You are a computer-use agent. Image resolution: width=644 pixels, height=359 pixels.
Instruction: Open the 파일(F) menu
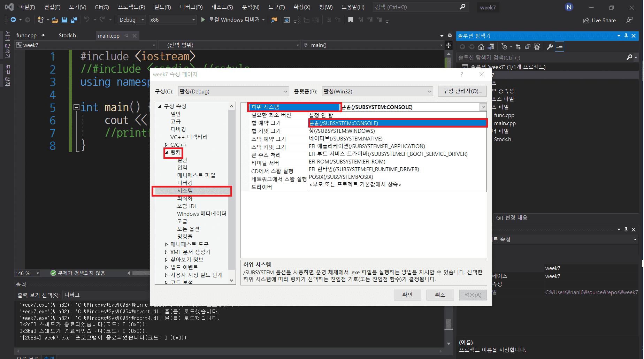click(x=27, y=7)
